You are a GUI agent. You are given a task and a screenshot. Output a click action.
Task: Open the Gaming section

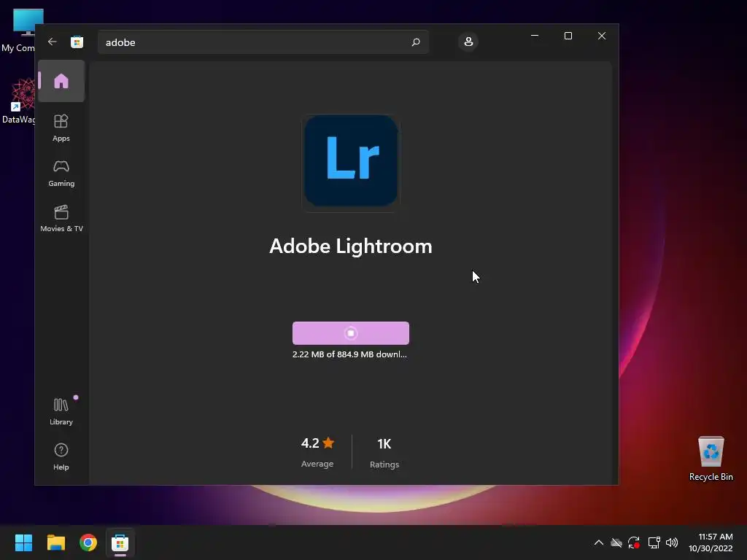point(61,174)
